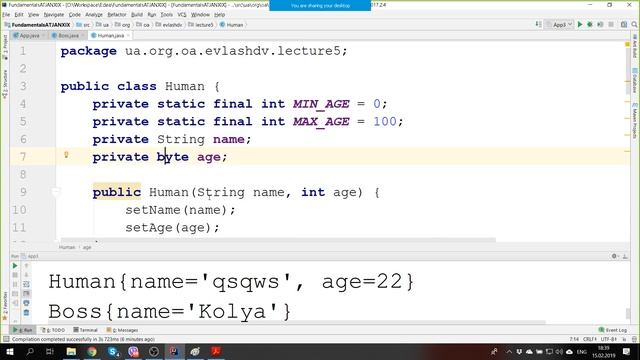Change the UTF-8 file encoding in the status bar
The width and height of the screenshot is (640, 360).
coord(609,339)
